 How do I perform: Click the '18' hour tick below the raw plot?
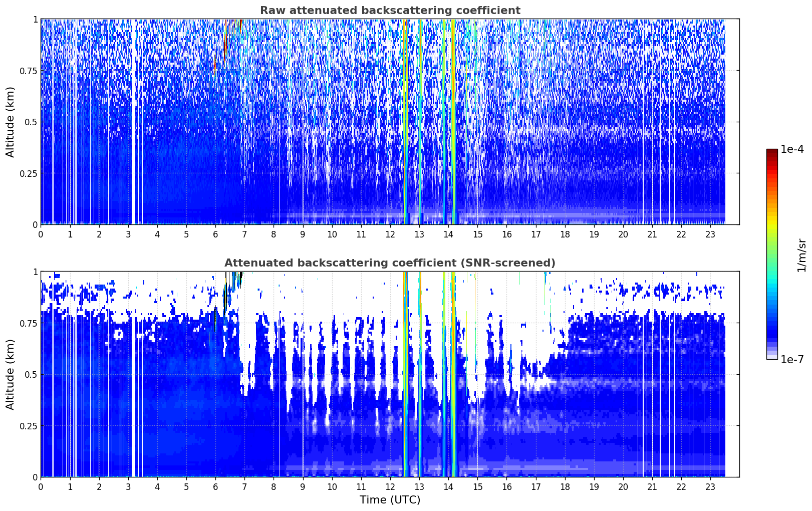[565, 234]
